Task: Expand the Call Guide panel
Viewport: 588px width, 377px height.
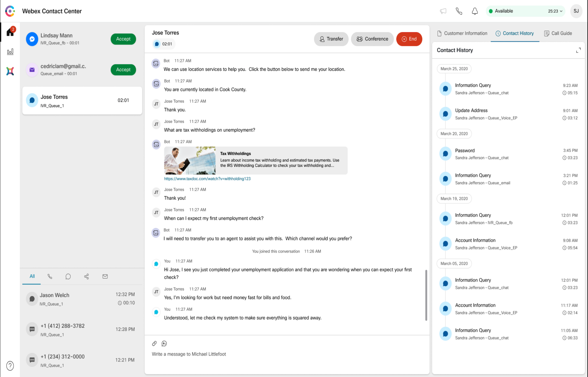Action: (x=558, y=33)
